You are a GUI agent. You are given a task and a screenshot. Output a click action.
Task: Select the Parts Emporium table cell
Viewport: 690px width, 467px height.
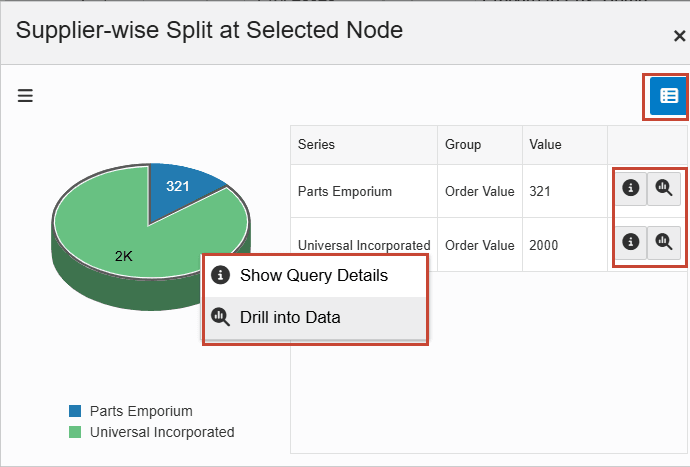345,191
